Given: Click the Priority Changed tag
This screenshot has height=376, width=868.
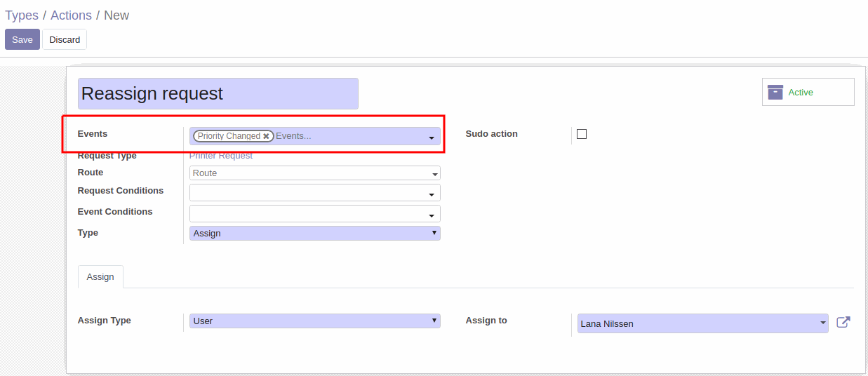Looking at the screenshot, I should click(x=229, y=136).
